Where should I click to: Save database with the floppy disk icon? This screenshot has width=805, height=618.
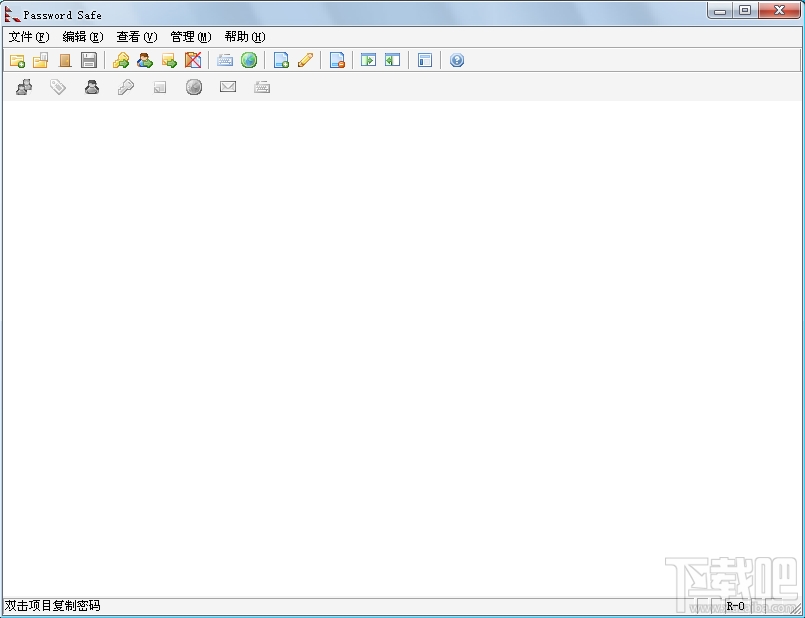[89, 61]
